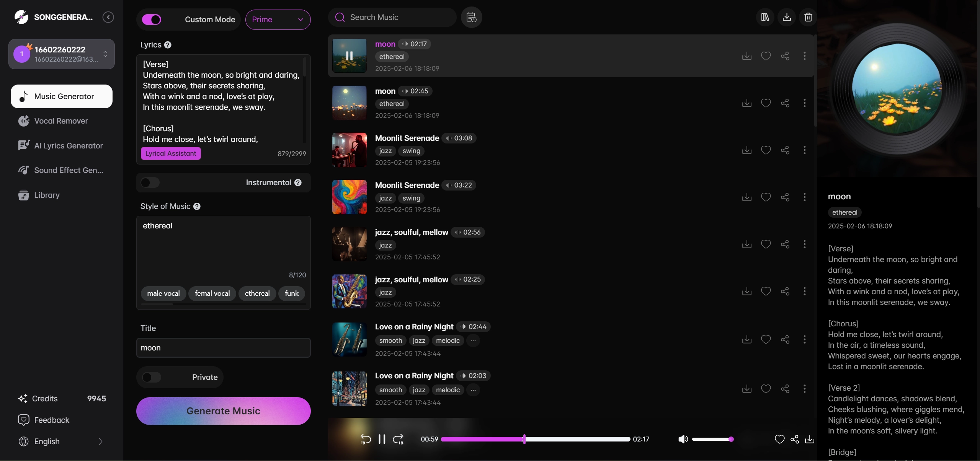The height and width of the screenshot is (461, 980).
Task: Open the Vocal Remover tool
Action: click(x=61, y=121)
